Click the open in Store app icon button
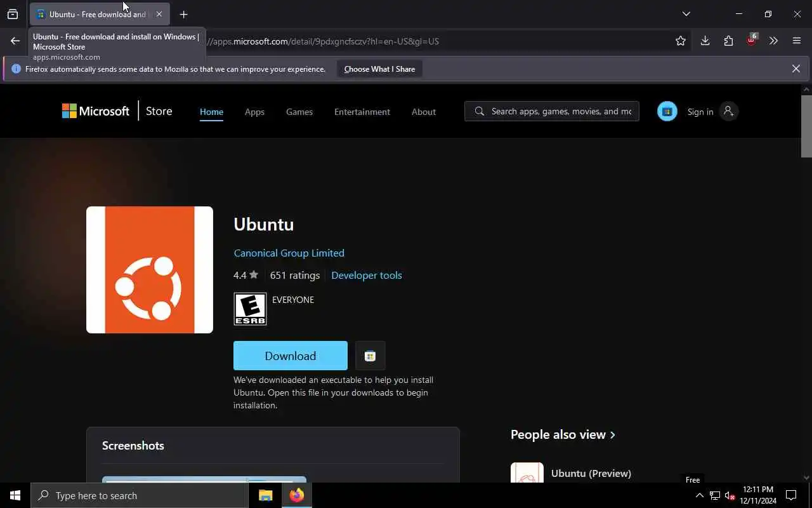The height and width of the screenshot is (508, 812). pyautogui.click(x=370, y=356)
